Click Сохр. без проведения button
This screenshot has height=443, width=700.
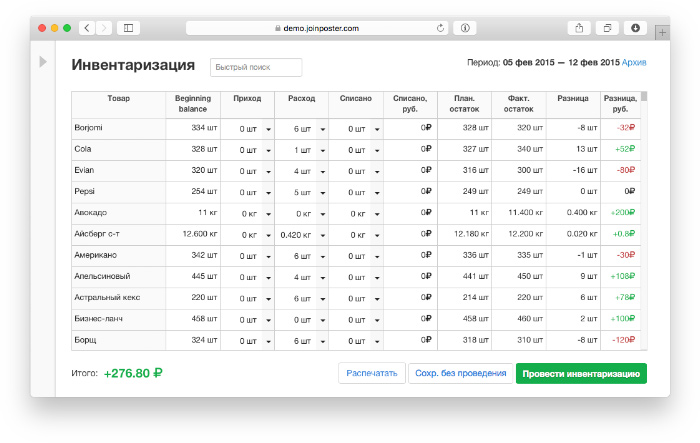[x=461, y=374]
